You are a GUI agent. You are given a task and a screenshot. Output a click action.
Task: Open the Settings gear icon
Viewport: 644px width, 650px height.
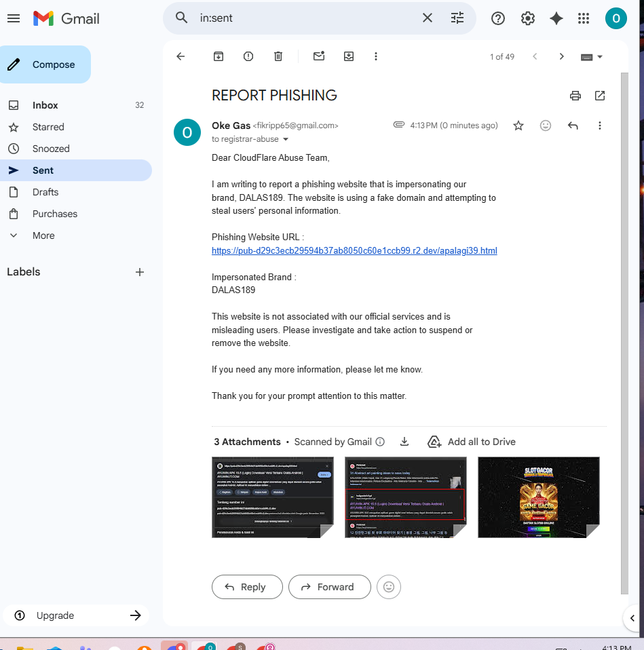(x=527, y=18)
